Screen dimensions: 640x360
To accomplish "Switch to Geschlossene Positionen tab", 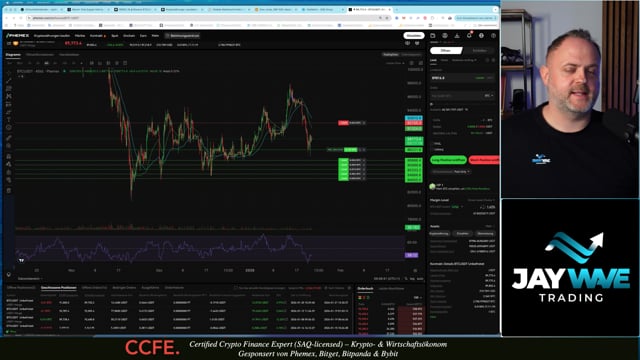I will 58,288.
